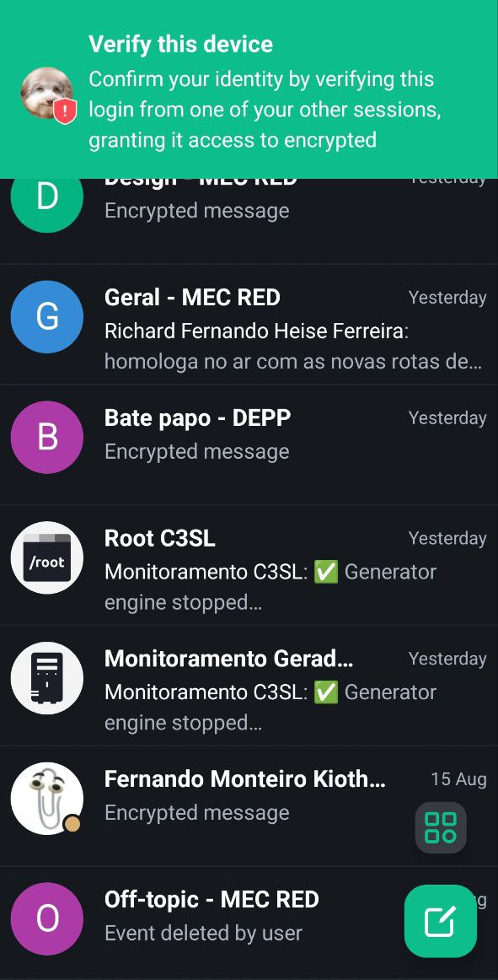498x980 pixels.
Task: Tap the orange presence dot on Fernando's avatar
Action: 72,824
